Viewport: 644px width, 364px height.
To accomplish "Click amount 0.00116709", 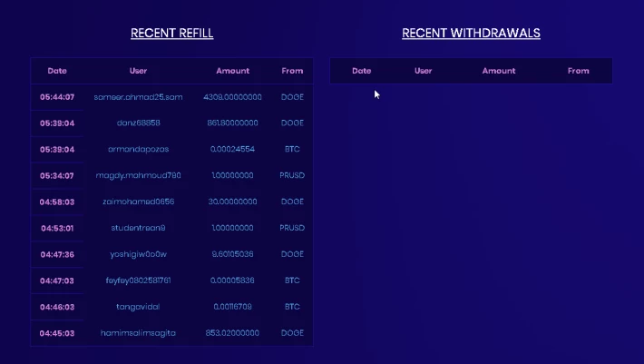I will (x=232, y=307).
